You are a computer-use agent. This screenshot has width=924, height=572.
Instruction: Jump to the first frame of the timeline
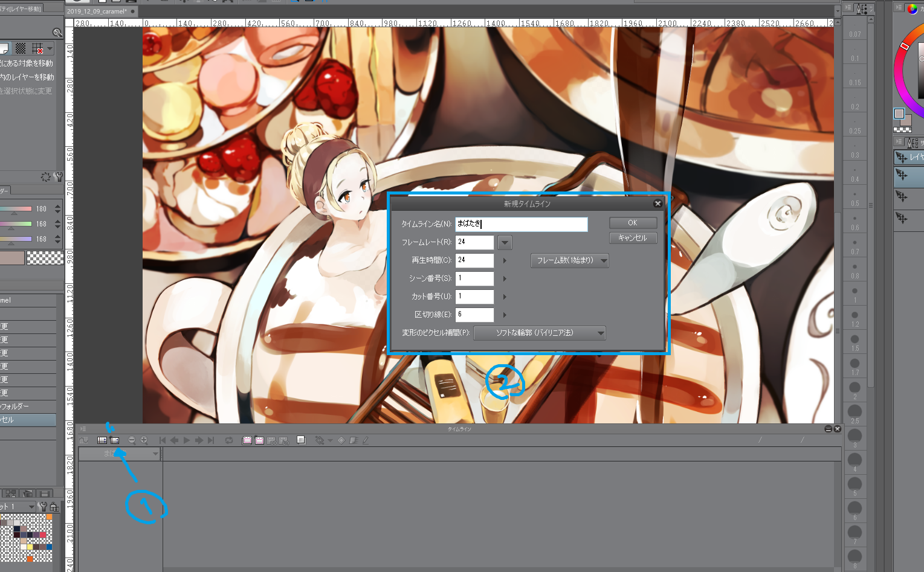pyautogui.click(x=163, y=440)
